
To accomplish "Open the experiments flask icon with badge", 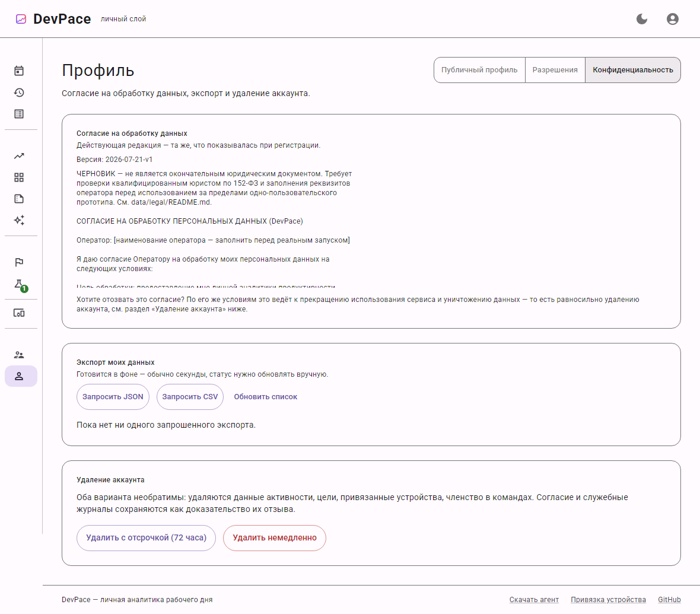I will (x=20, y=285).
